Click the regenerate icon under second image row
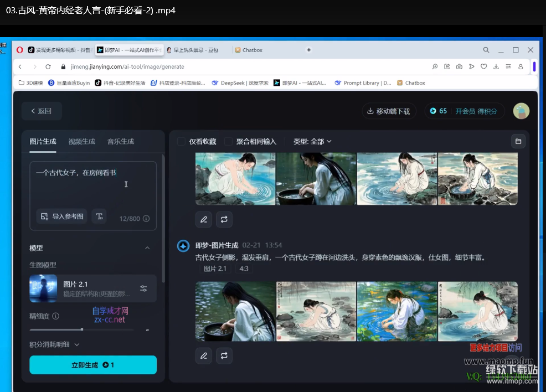The width and height of the screenshot is (546, 392). click(x=224, y=355)
